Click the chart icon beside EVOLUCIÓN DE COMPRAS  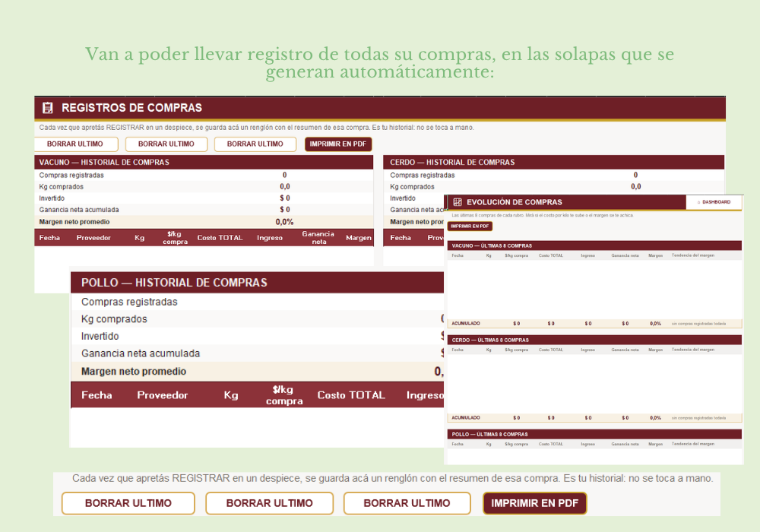[x=457, y=202]
